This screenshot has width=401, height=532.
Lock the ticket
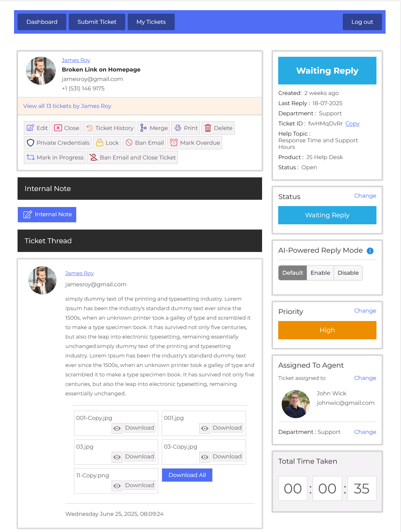click(x=107, y=143)
